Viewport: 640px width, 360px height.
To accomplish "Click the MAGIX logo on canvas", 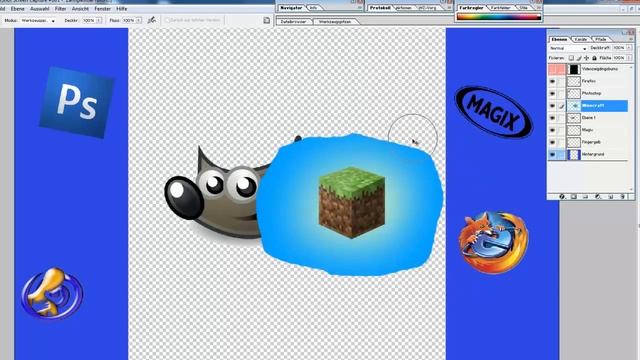I will click(x=493, y=113).
